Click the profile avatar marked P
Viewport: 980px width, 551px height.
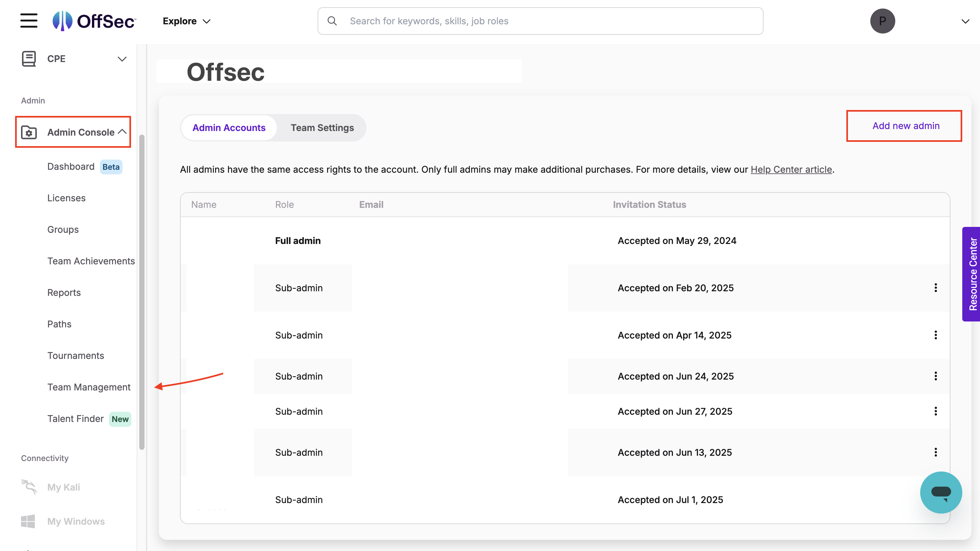pos(882,21)
